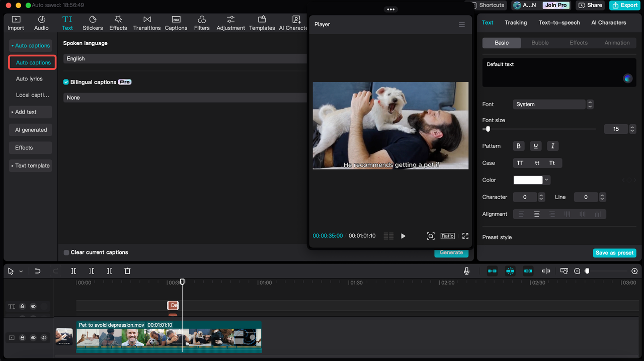Viewport: 644px width, 361px height.
Task: Click the Export button
Action: 624,5
